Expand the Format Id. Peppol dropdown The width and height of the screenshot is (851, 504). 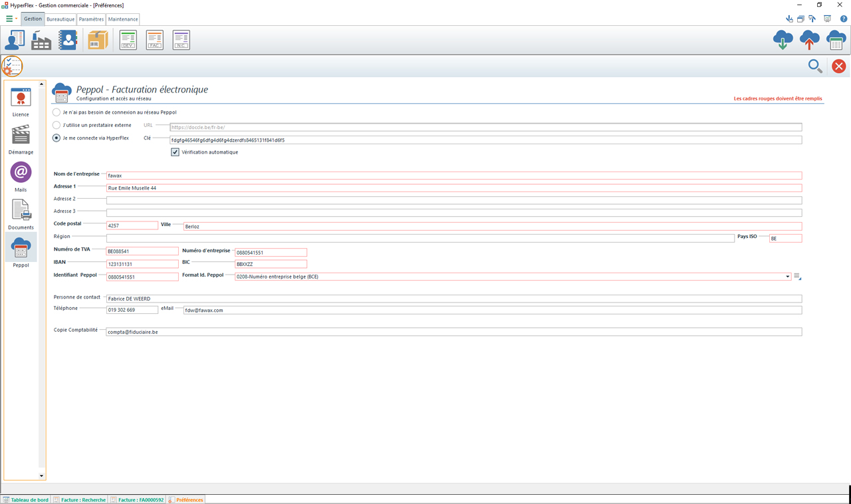787,277
